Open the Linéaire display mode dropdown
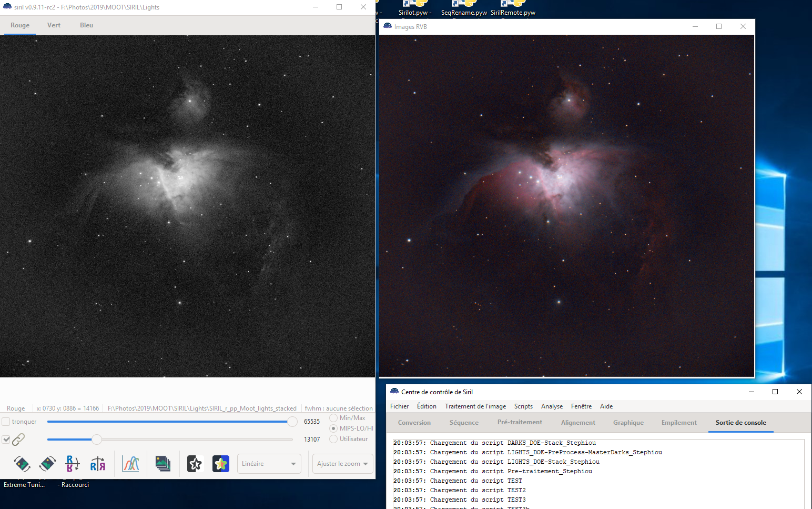812x509 pixels. tap(269, 464)
